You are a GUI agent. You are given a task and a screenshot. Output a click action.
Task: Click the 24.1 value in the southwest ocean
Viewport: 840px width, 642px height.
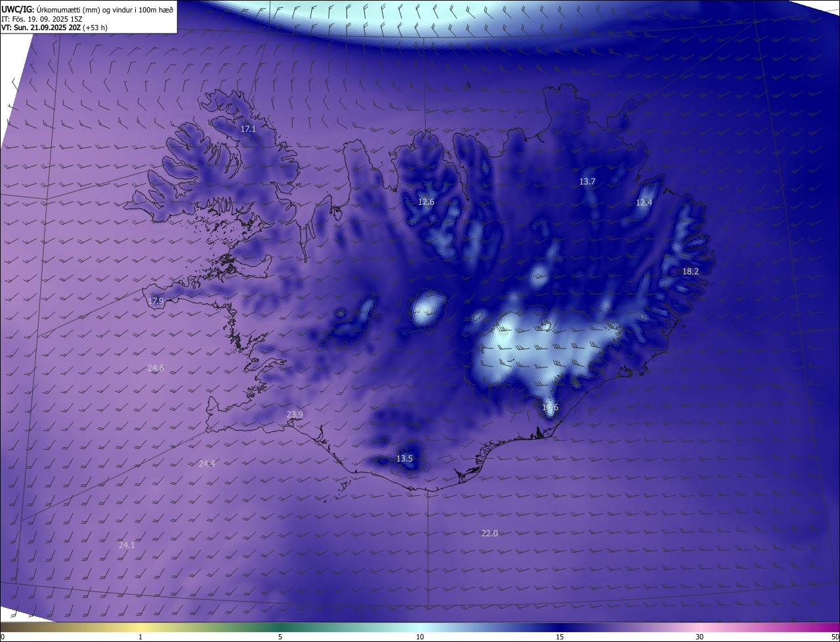pos(127,545)
